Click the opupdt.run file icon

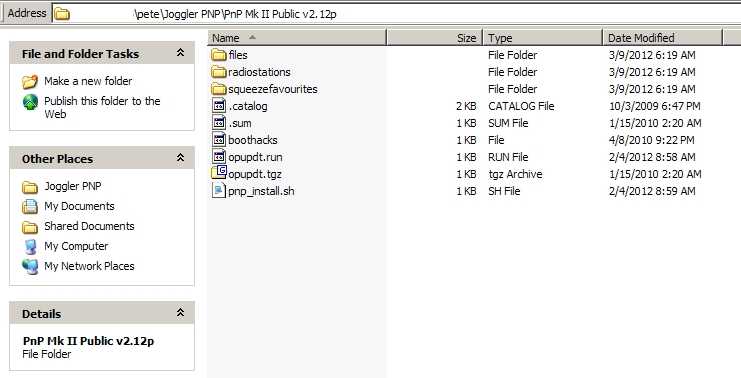[219, 157]
